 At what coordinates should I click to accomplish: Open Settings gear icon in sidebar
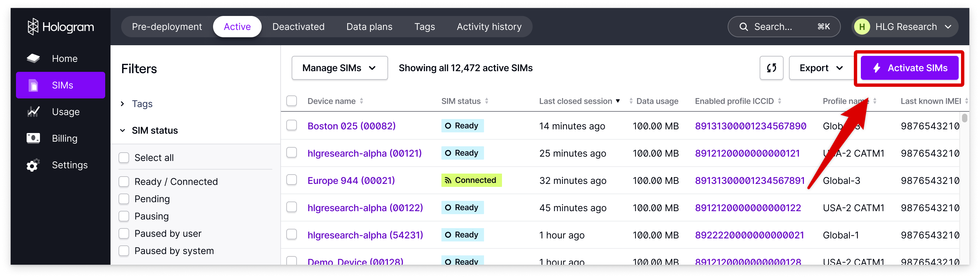[34, 165]
